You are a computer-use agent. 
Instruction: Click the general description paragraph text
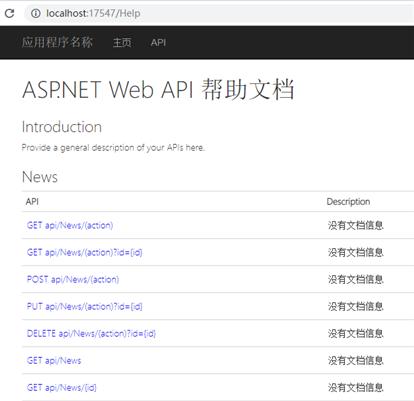click(113, 147)
